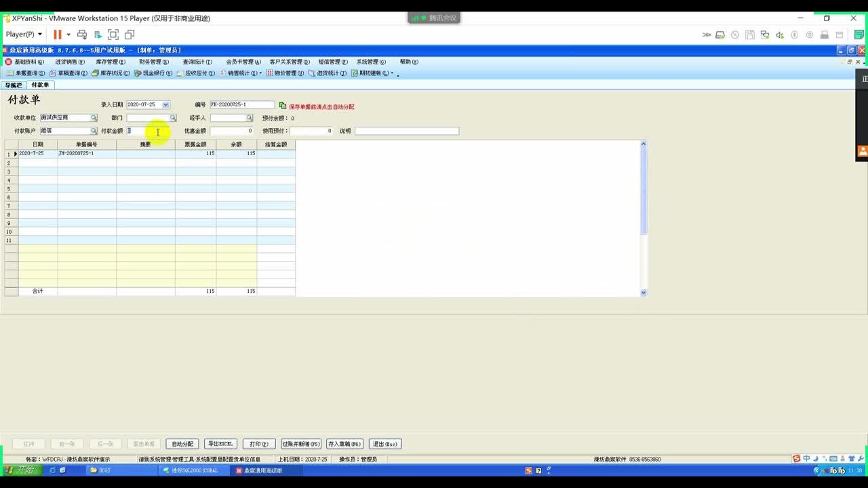Click the VMware pause virtual machine icon
The image size is (868, 488).
(x=58, y=35)
